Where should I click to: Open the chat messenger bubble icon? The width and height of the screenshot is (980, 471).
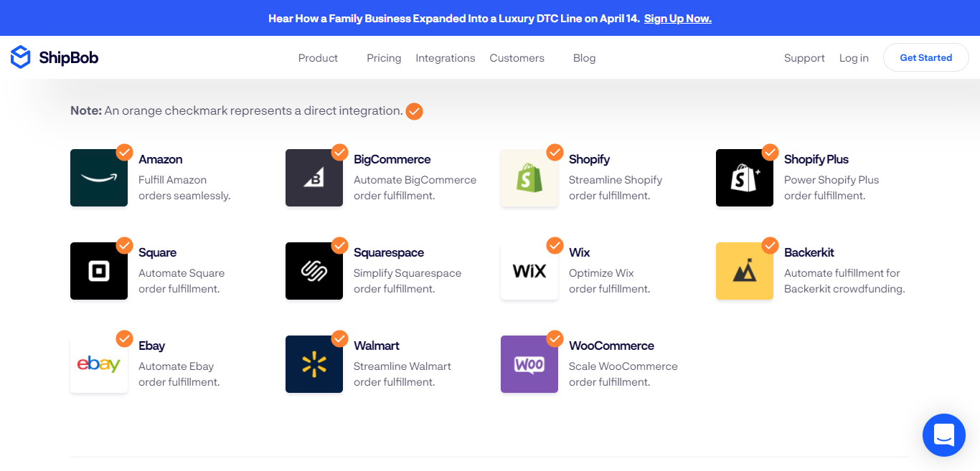(944, 435)
